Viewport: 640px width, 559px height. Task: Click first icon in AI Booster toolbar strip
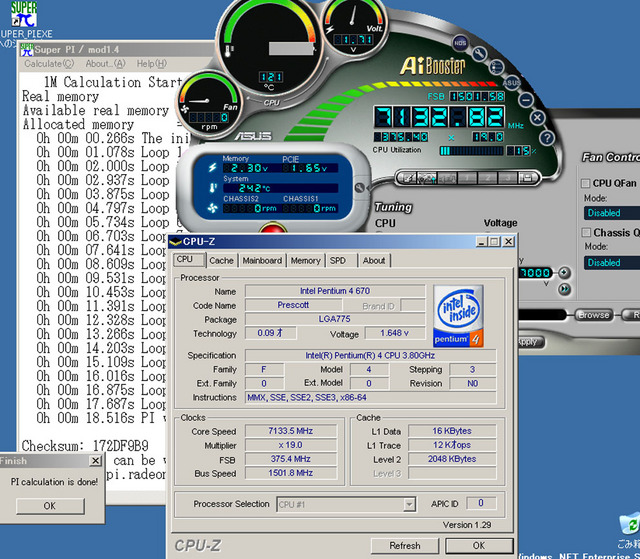[407, 178]
